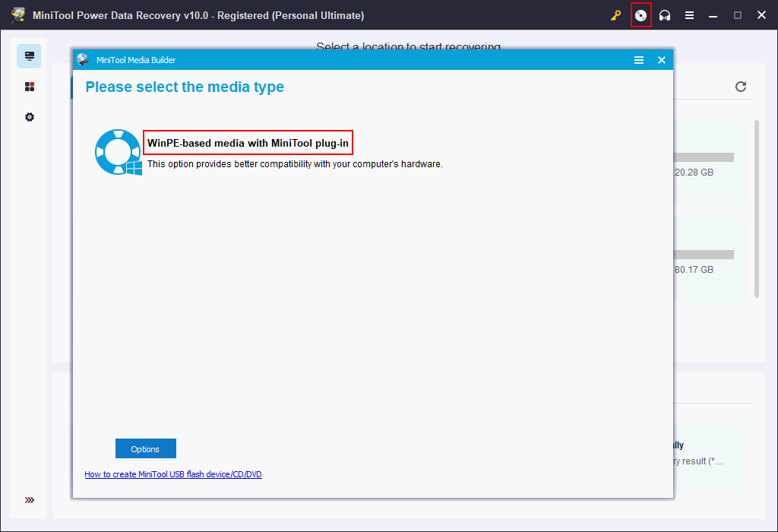This screenshot has width=778, height=532.
Task: Click the main window vertical scrollbar
Action: pos(757,208)
